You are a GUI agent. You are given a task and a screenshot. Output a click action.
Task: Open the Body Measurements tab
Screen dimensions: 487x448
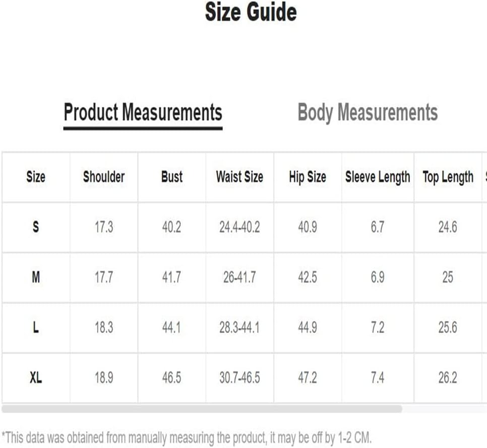point(368,112)
